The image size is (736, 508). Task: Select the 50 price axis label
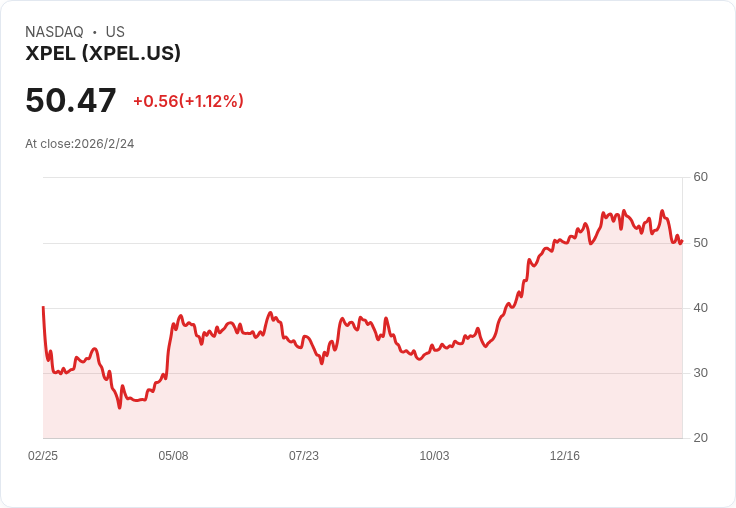tap(700, 243)
